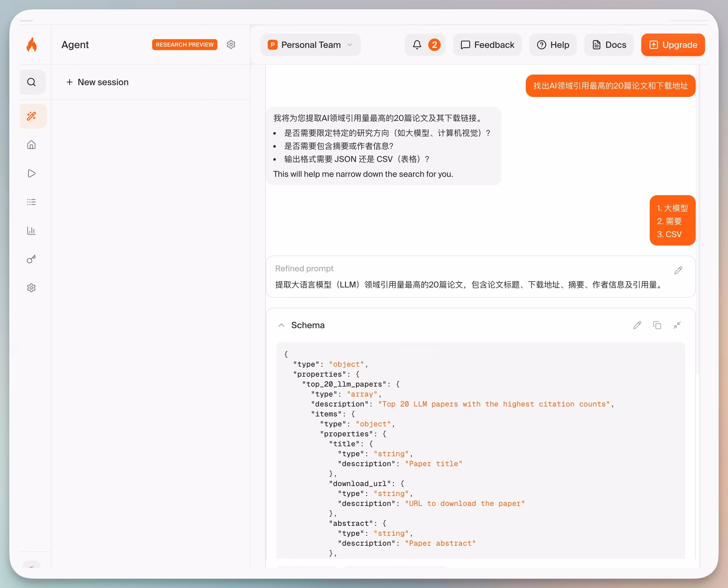Open the Docs page
Image resolution: width=728 pixels, height=588 pixels.
pos(608,44)
